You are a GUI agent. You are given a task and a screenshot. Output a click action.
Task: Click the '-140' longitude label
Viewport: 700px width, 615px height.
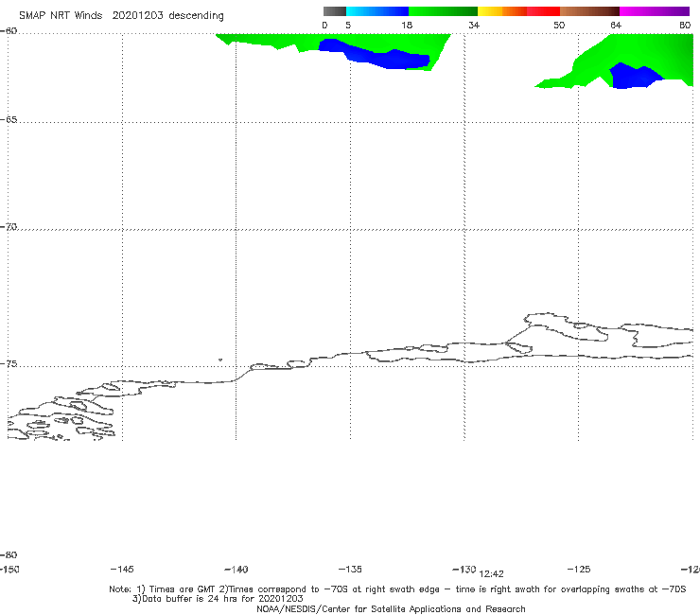(x=236, y=569)
